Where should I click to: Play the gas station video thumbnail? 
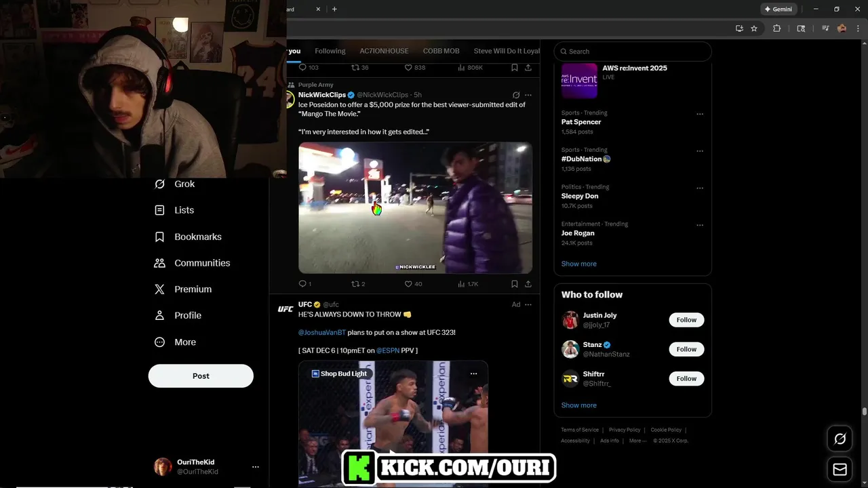click(415, 207)
